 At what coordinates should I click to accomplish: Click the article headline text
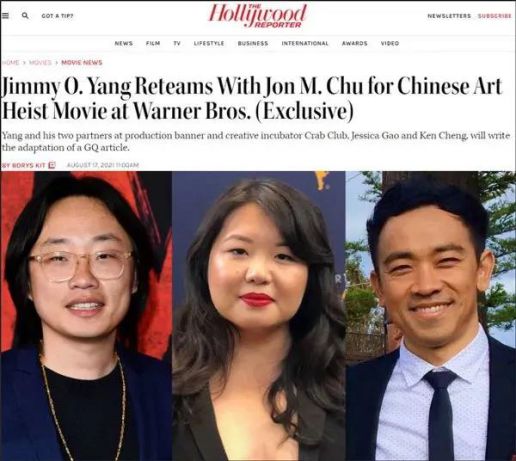[x=252, y=99]
